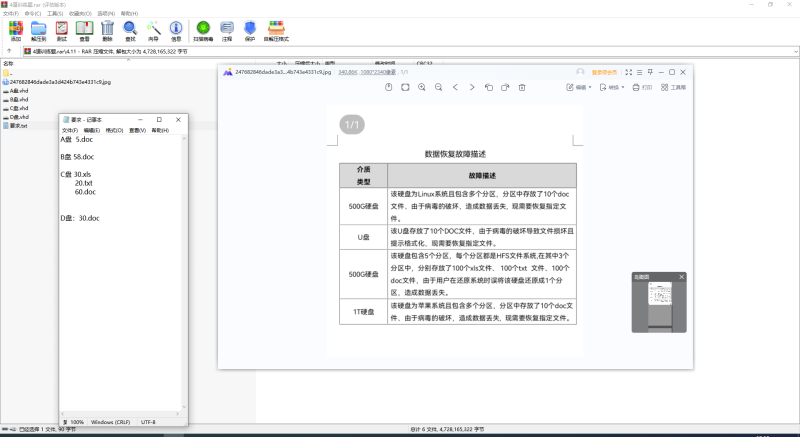Click the 查看 (View) book icon
Image resolution: width=800 pixels, height=437 pixels.
[x=84, y=31]
